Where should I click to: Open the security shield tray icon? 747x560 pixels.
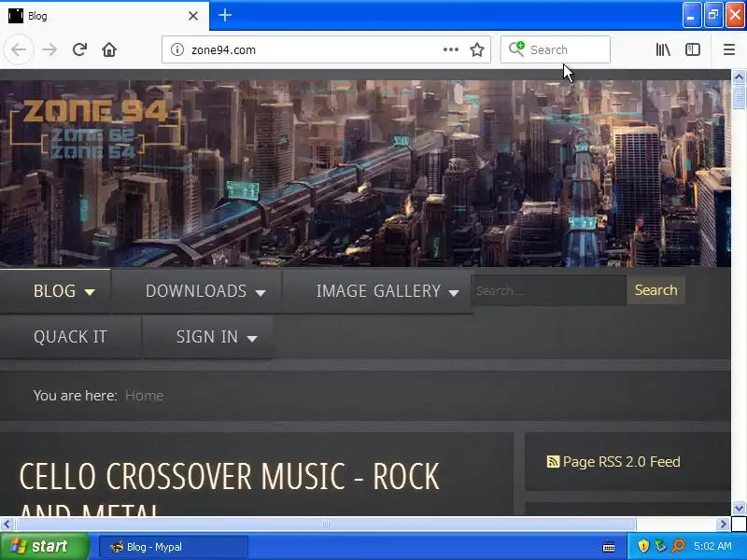coord(643,546)
